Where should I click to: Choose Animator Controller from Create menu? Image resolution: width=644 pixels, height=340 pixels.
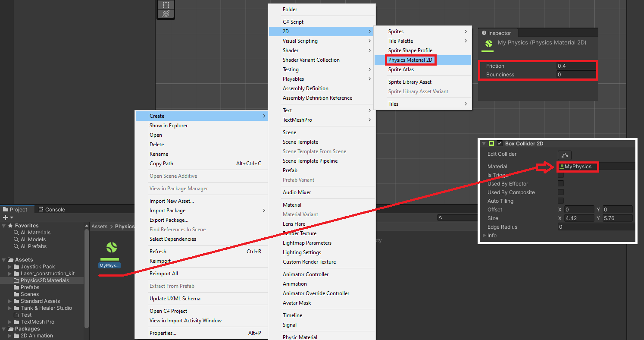click(322, 274)
